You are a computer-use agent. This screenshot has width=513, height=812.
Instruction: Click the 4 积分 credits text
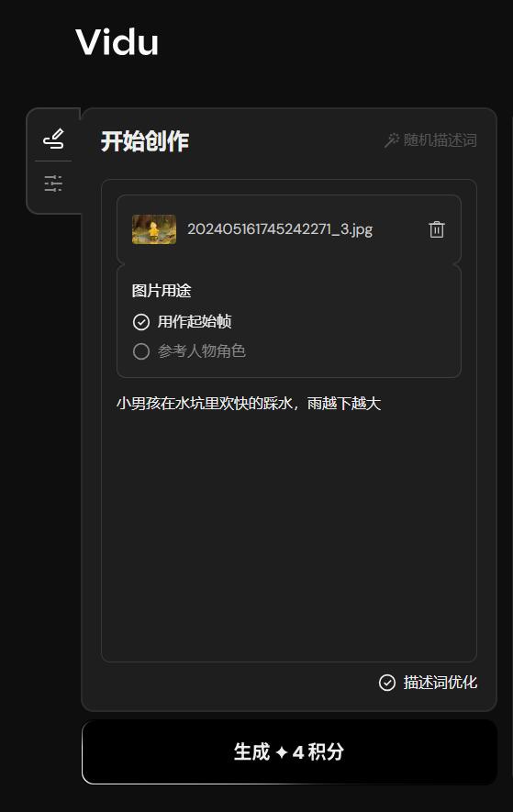point(318,752)
